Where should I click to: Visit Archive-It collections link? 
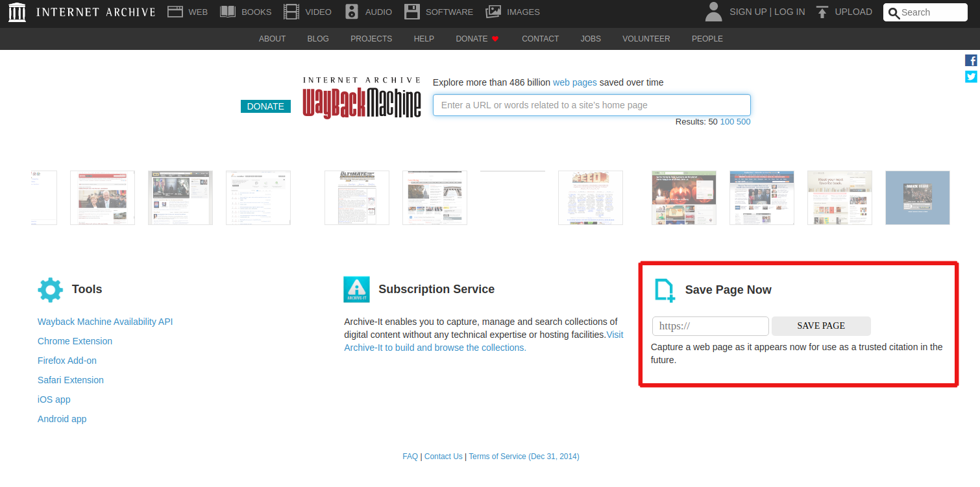435,348
